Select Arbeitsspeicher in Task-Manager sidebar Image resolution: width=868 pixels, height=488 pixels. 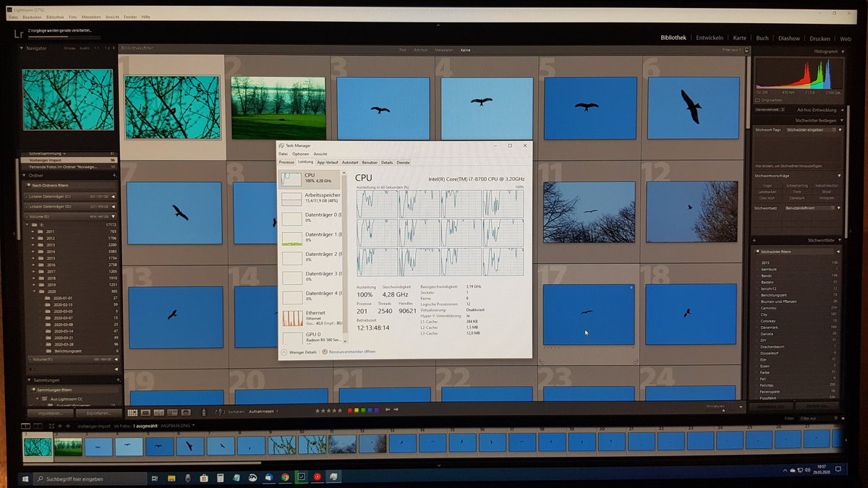coord(311,197)
